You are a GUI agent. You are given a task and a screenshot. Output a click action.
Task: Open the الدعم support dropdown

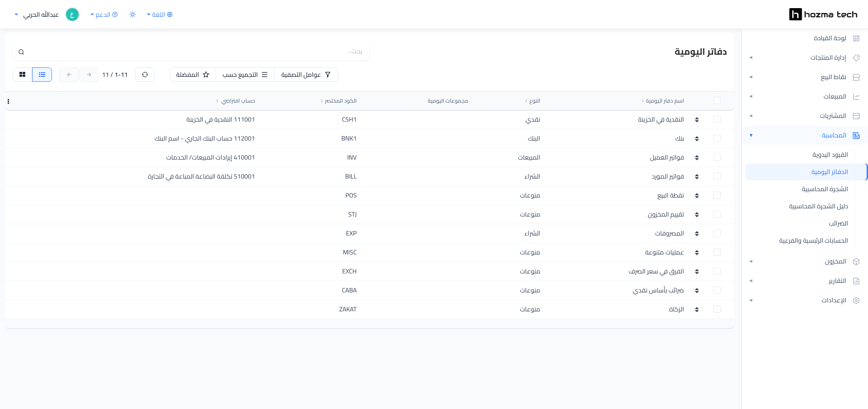click(x=104, y=14)
